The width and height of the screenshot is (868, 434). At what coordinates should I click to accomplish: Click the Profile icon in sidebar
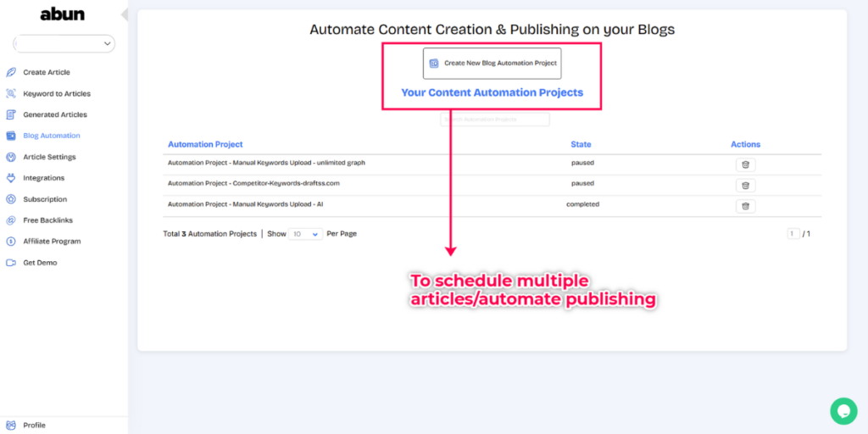(x=10, y=426)
